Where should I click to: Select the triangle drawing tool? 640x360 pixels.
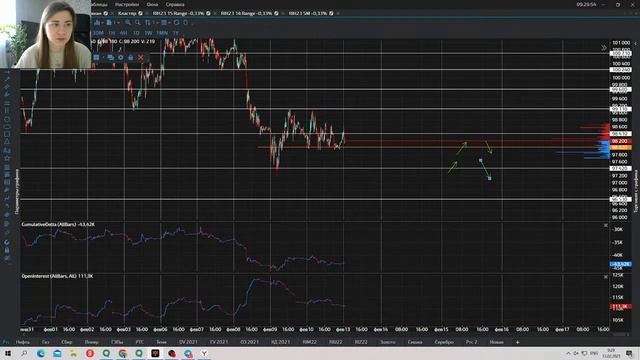click(x=7, y=142)
